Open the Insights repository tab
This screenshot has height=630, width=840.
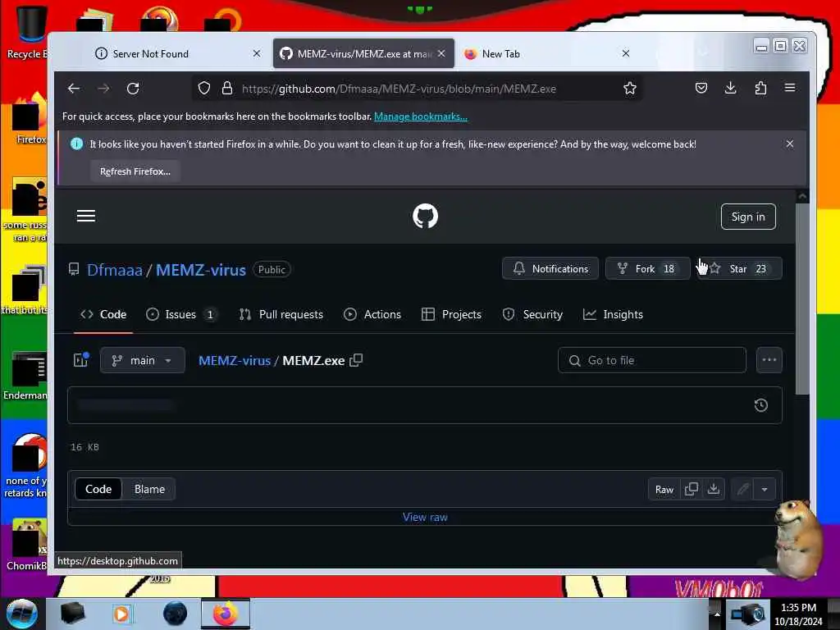point(613,314)
